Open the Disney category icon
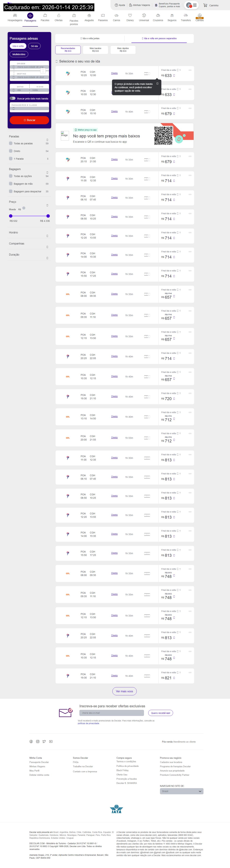The width and height of the screenshot is (230, 868). [x=130, y=15]
